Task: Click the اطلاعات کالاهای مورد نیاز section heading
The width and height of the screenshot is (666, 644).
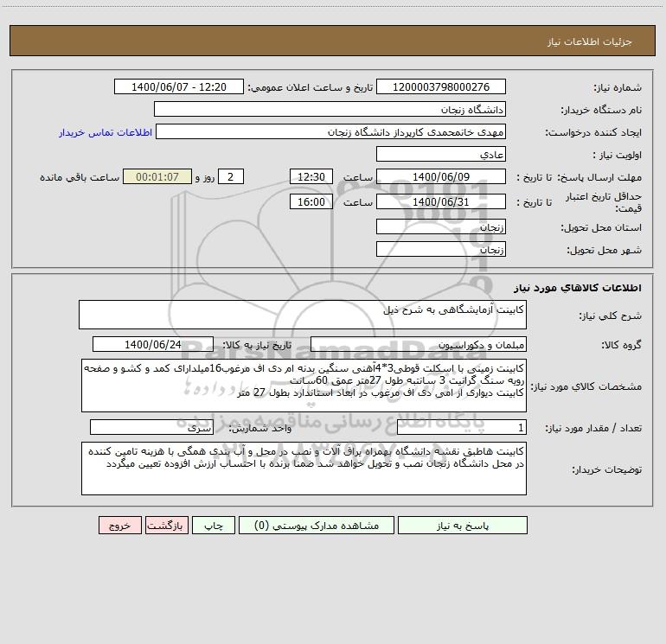Action: 578,288
